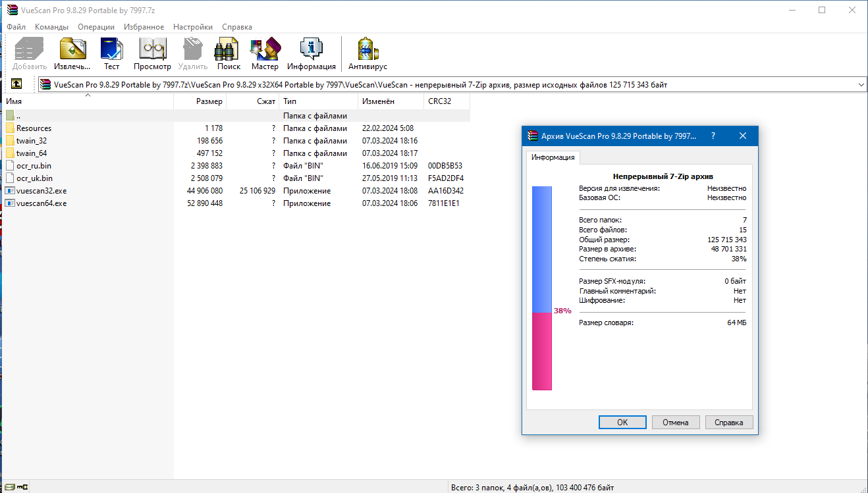The width and height of the screenshot is (868, 493).
Task: Open the Просмотр (View) tool
Action: [x=152, y=49]
